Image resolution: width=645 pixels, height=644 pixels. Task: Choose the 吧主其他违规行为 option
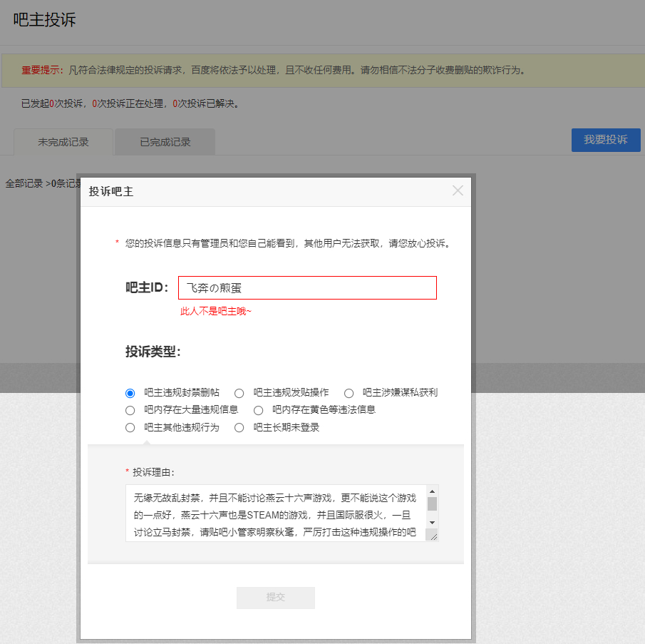point(130,428)
